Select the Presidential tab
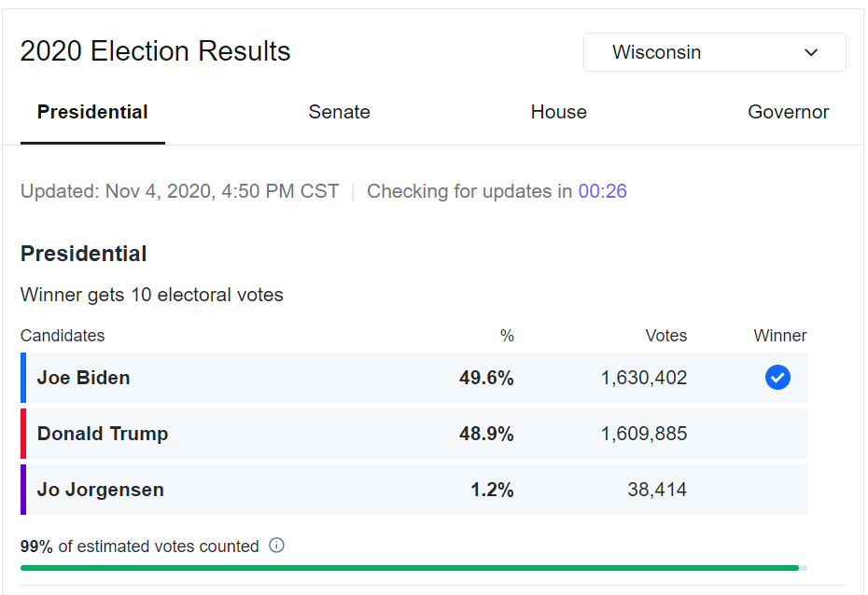Viewport: 868px width, 595px height. tap(92, 112)
